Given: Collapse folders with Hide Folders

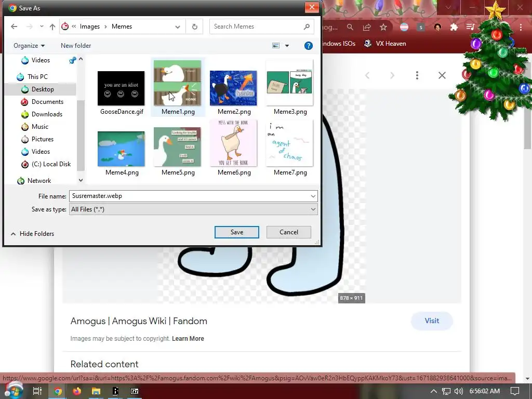Looking at the screenshot, I should (x=33, y=234).
